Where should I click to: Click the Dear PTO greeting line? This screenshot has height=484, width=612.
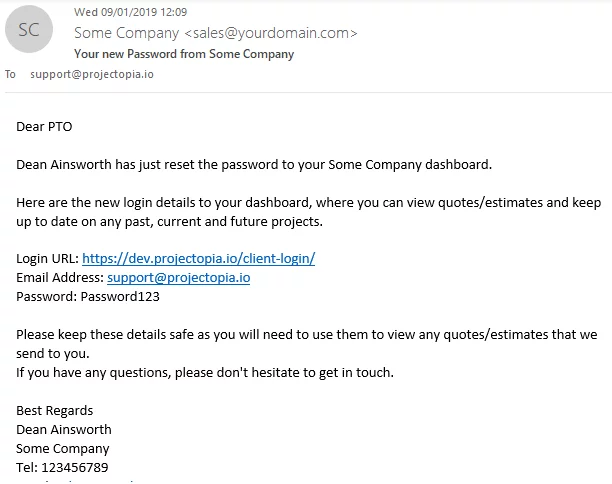[44, 127]
